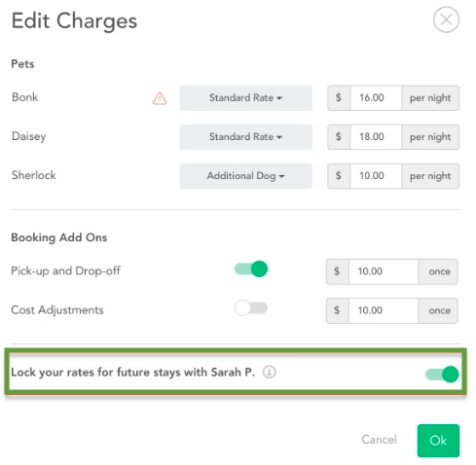Edit Daisey's 18.00 rate field
476x465 pixels.
coord(376,137)
